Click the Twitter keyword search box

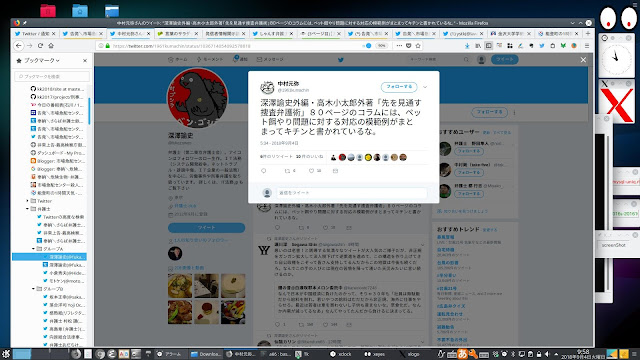click(439, 60)
